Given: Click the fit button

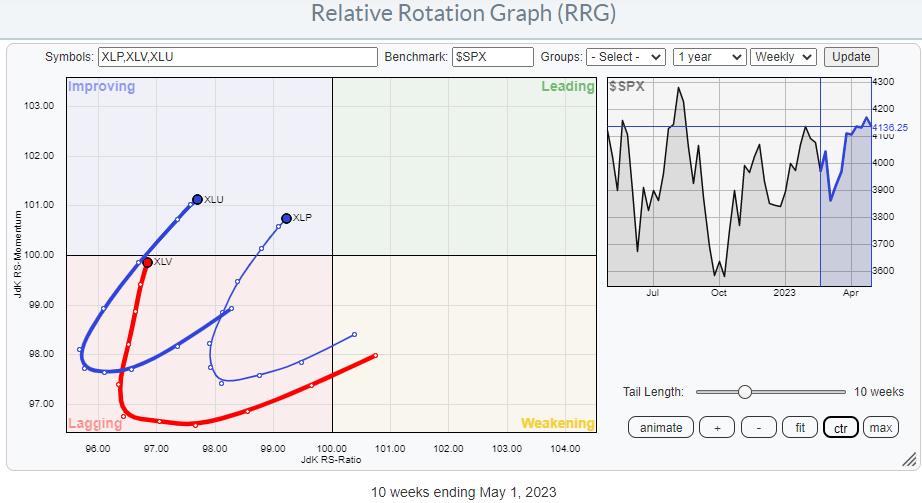Looking at the screenshot, I should point(800,427).
